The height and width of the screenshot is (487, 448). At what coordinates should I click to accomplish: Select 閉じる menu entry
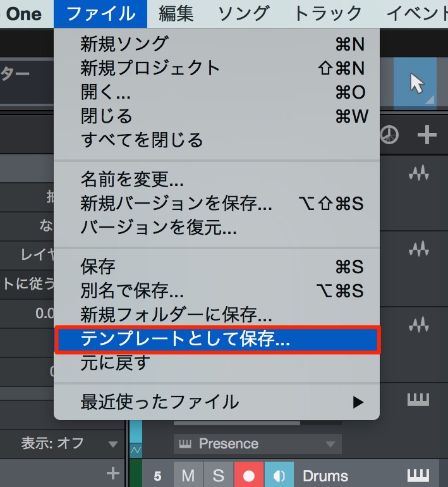coord(217,116)
